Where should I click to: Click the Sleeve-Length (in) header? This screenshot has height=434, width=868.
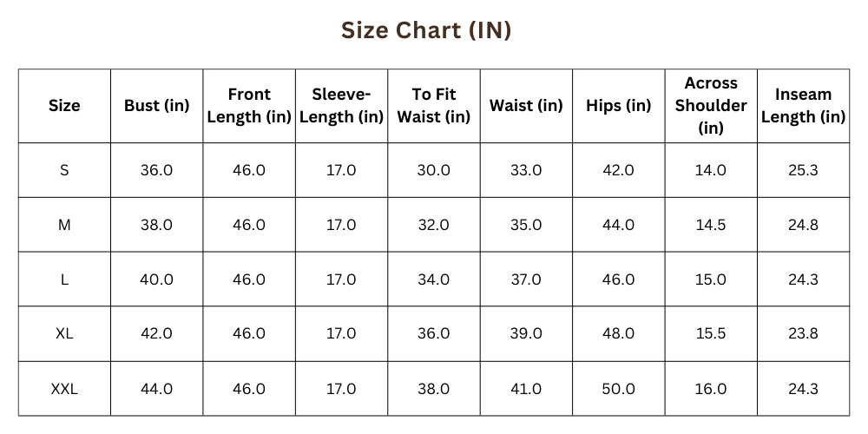coord(341,106)
